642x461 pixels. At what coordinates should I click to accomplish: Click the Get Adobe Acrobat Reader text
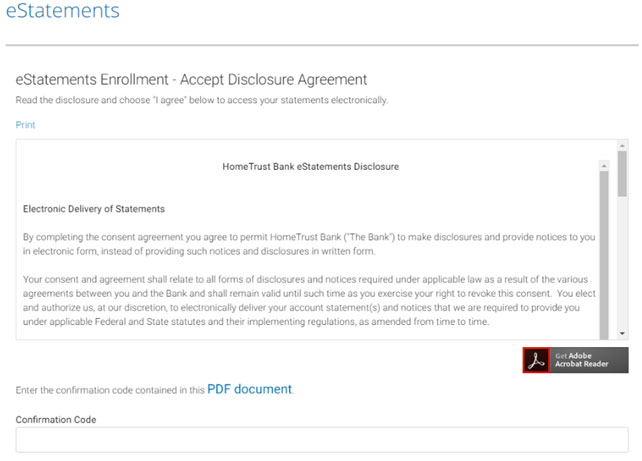(581, 360)
